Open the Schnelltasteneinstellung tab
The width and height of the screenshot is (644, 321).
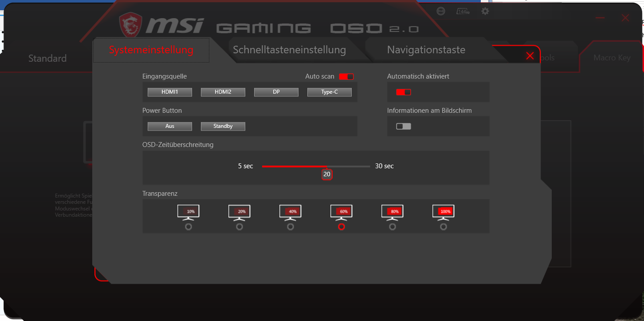click(x=289, y=50)
